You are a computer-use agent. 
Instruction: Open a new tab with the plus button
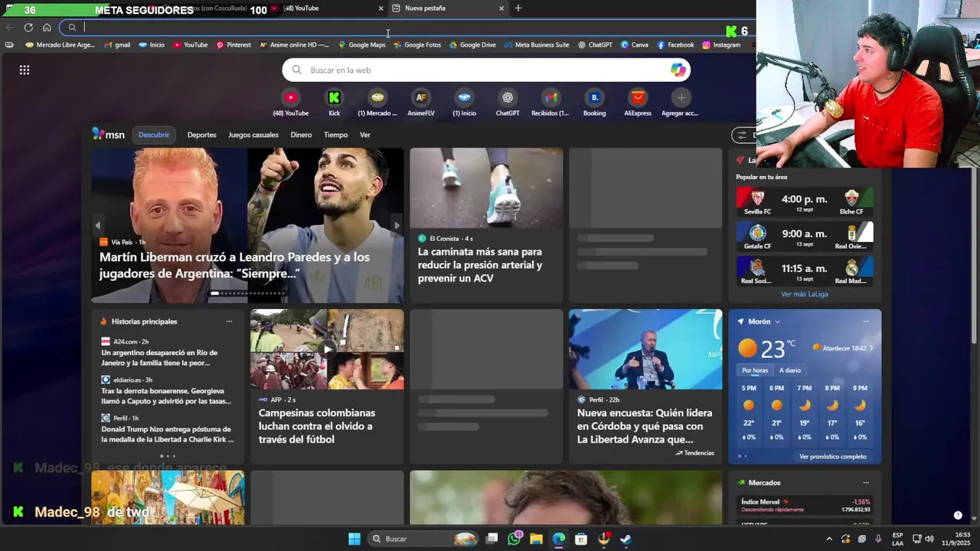click(x=518, y=8)
